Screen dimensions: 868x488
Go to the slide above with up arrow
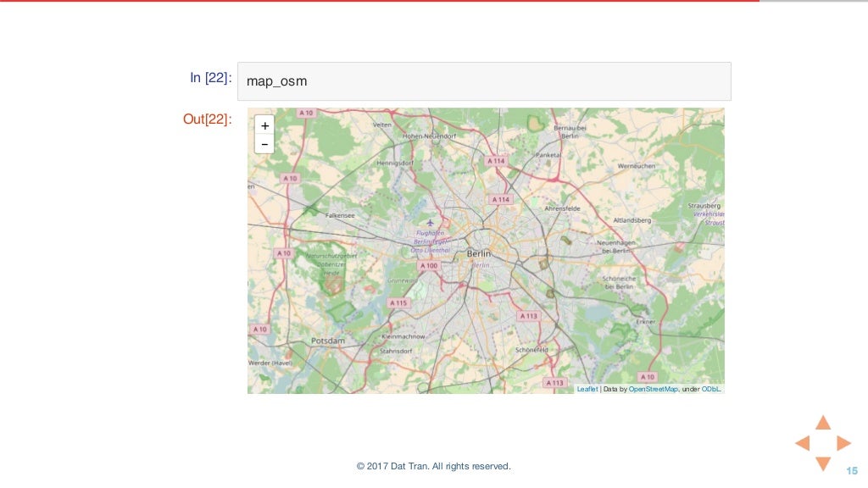click(823, 423)
